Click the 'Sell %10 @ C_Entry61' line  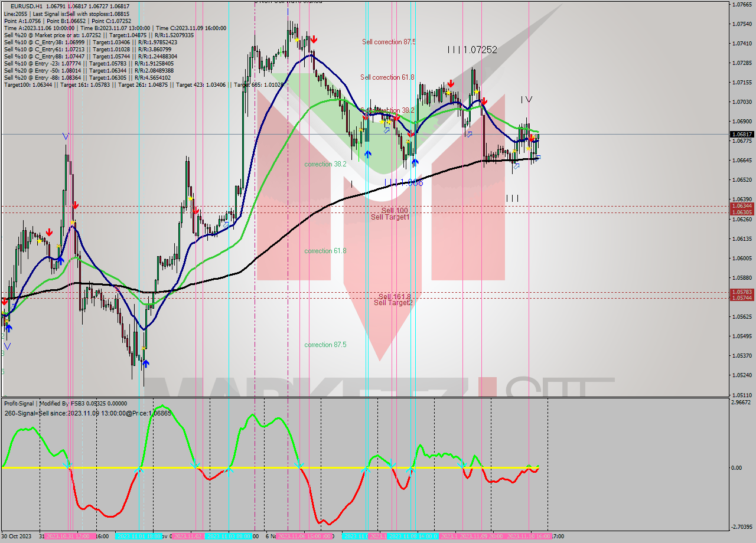point(88,49)
